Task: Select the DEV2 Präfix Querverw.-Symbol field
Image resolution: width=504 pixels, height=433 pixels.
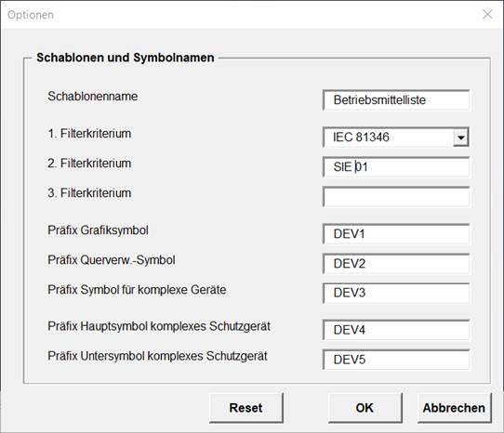Action: [x=396, y=264]
